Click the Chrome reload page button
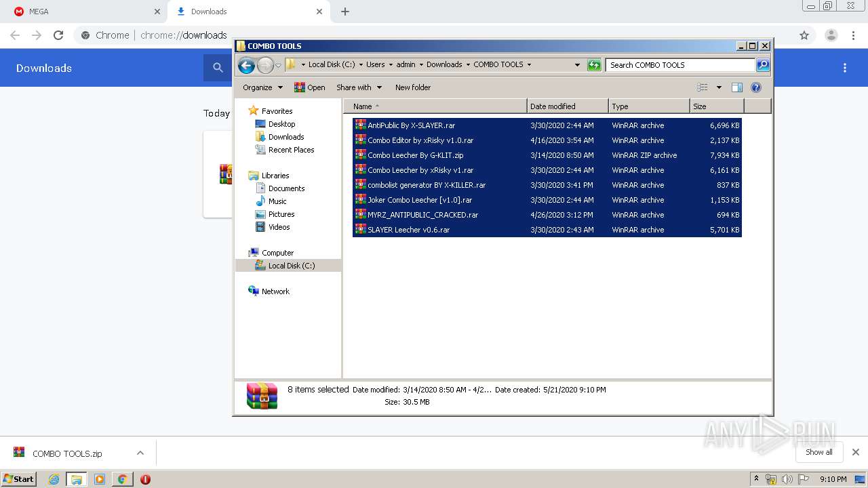This screenshot has height=488, width=868. (x=58, y=35)
